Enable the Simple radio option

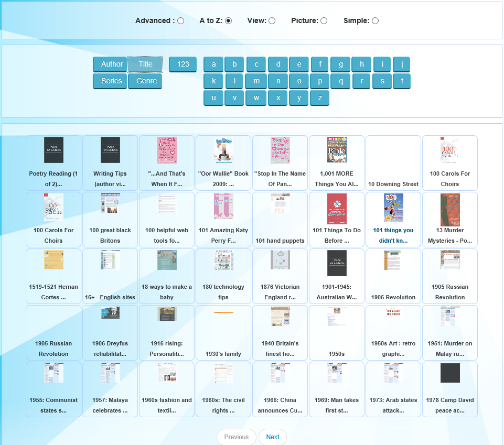click(x=376, y=21)
